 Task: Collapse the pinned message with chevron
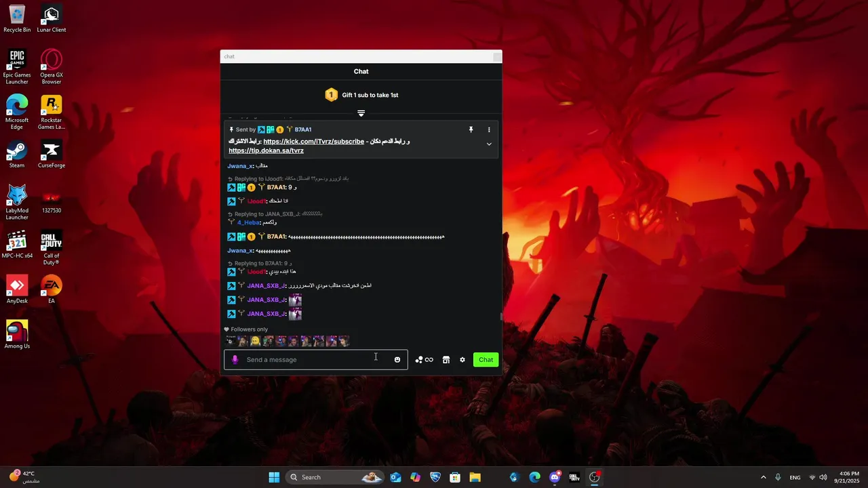[x=489, y=144]
